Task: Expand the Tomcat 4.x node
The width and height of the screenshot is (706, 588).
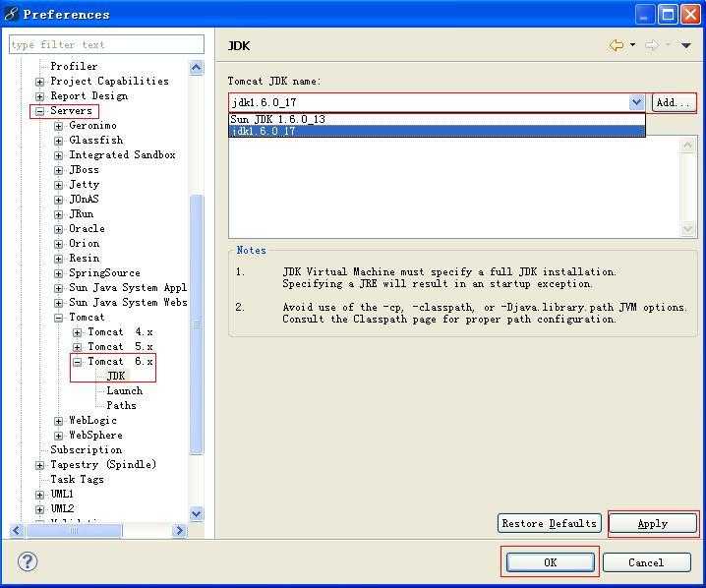Action: pyautogui.click(x=77, y=332)
